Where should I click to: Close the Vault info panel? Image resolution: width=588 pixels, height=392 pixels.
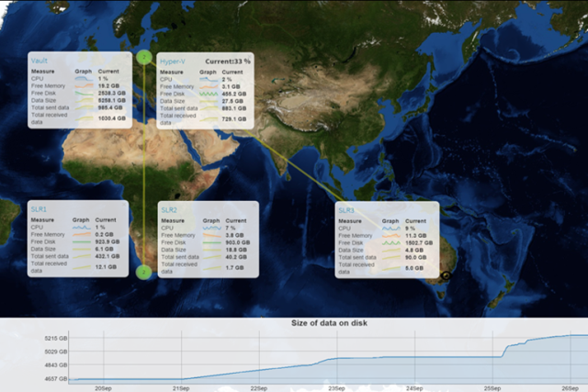[124, 59]
